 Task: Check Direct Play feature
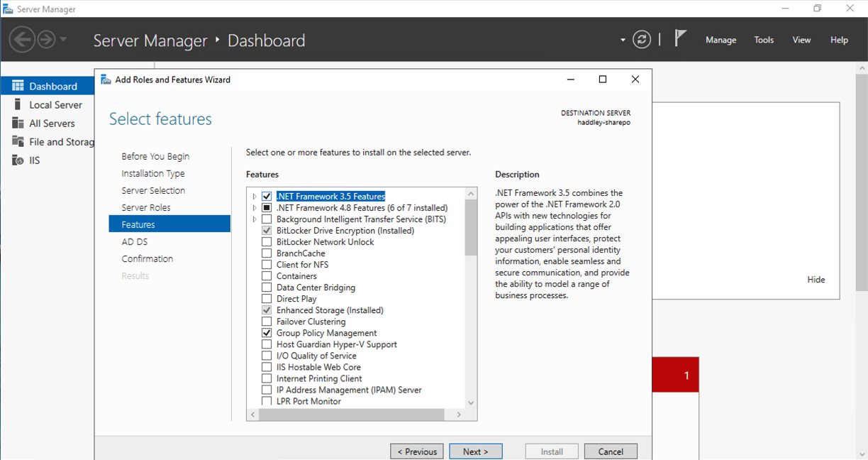tap(267, 299)
